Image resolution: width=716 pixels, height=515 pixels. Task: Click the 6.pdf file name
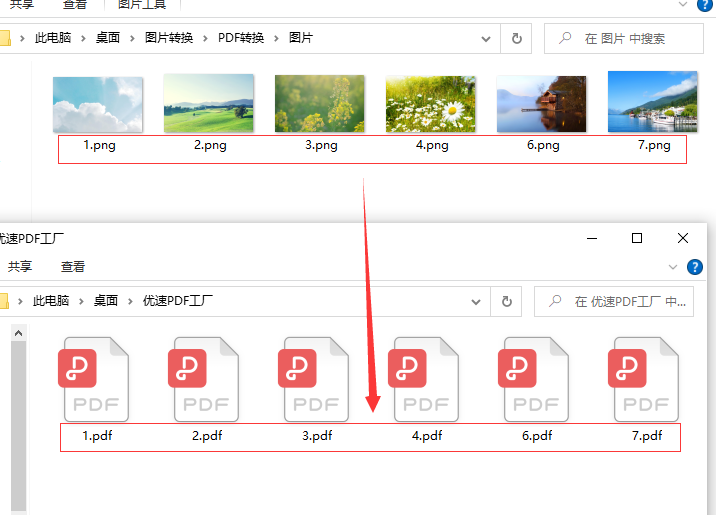tap(537, 436)
